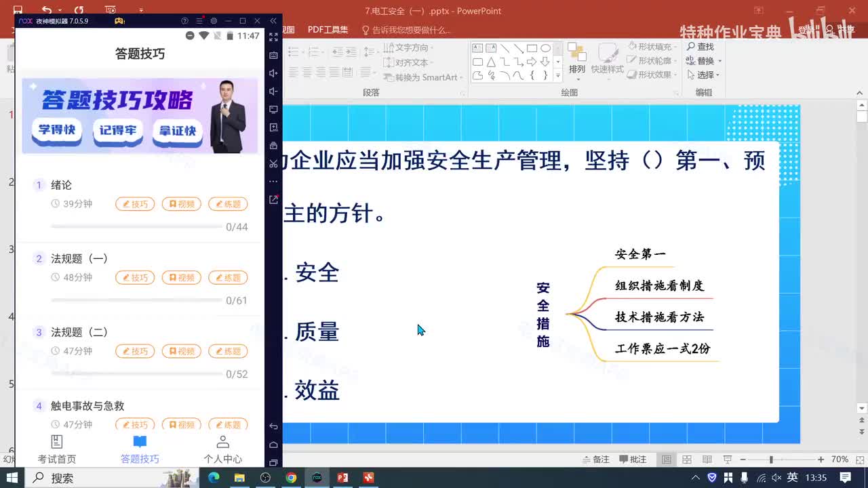868x488 pixels.
Task: Switch to normal view in status bar
Action: point(667,460)
